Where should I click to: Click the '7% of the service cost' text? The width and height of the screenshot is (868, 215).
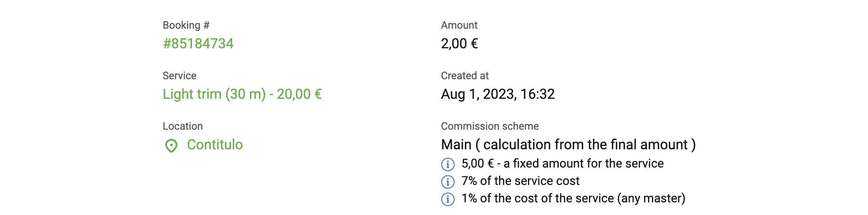click(521, 181)
